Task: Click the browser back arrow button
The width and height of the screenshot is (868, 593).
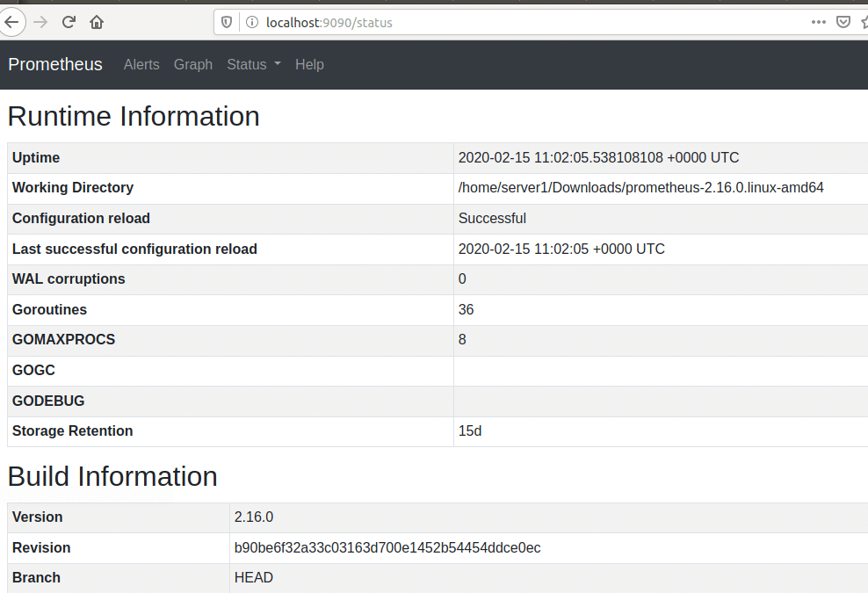Action: click(10, 22)
